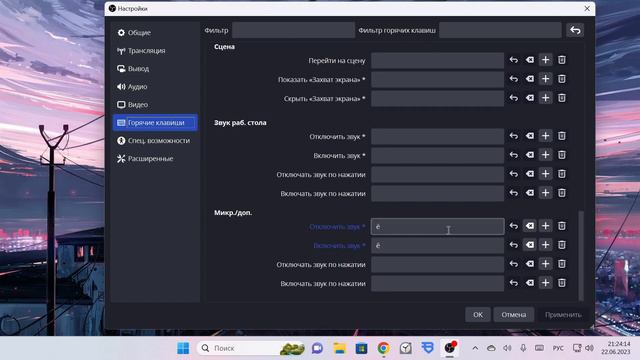Click the «Перейти на сцену» hotkey field
The height and width of the screenshot is (360, 640).
(437, 60)
